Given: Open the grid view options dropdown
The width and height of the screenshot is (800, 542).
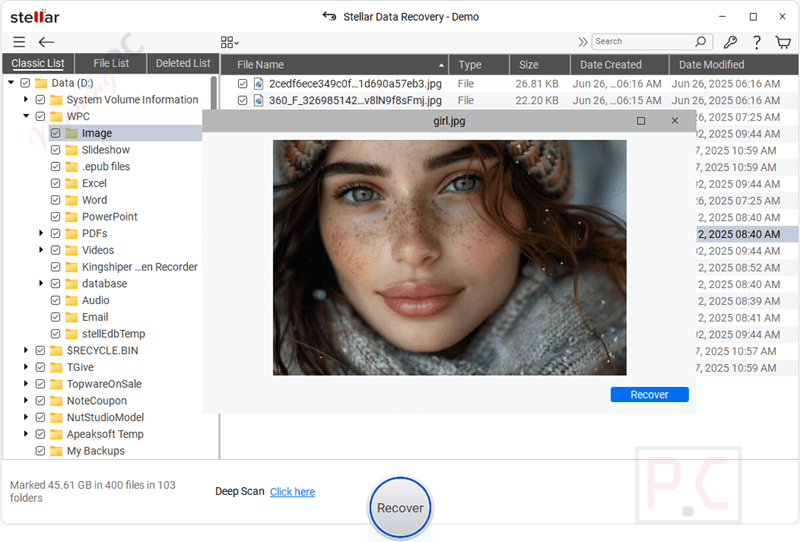Looking at the screenshot, I should coord(230,42).
